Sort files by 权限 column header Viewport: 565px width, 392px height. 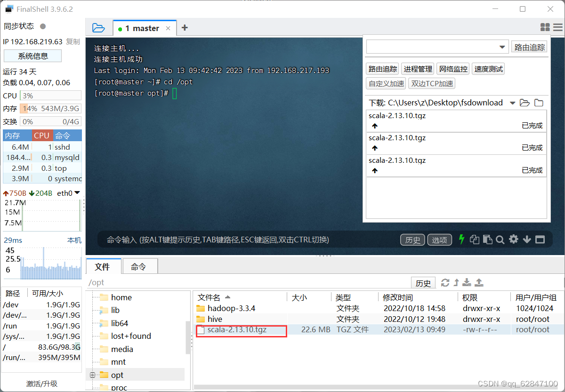coord(483,297)
